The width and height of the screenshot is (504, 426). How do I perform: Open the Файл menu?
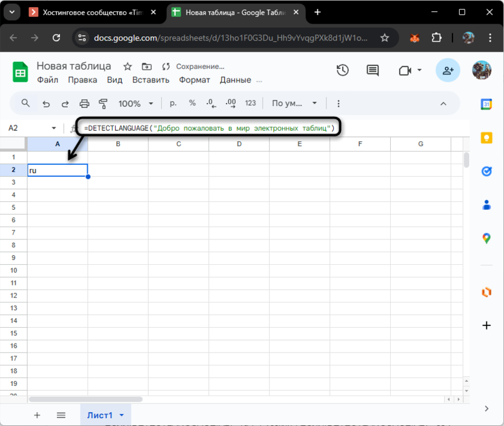(x=48, y=80)
